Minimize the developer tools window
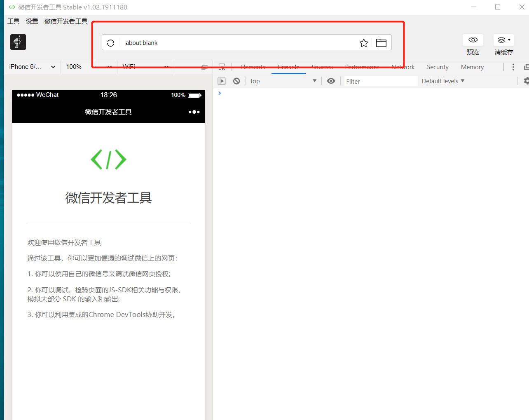 [474, 7]
